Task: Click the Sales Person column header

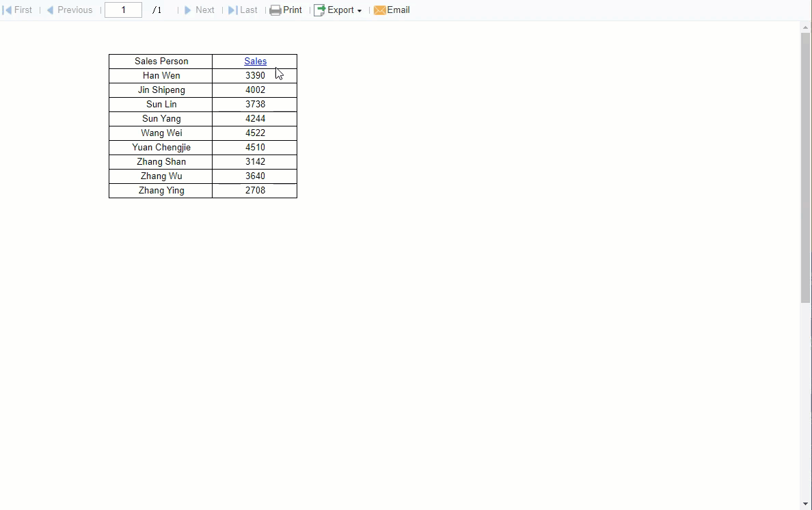Action: pyautogui.click(x=161, y=61)
